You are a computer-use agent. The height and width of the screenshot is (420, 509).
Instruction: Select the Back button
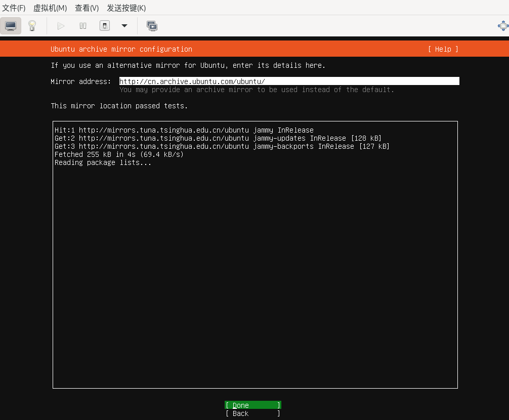point(253,413)
